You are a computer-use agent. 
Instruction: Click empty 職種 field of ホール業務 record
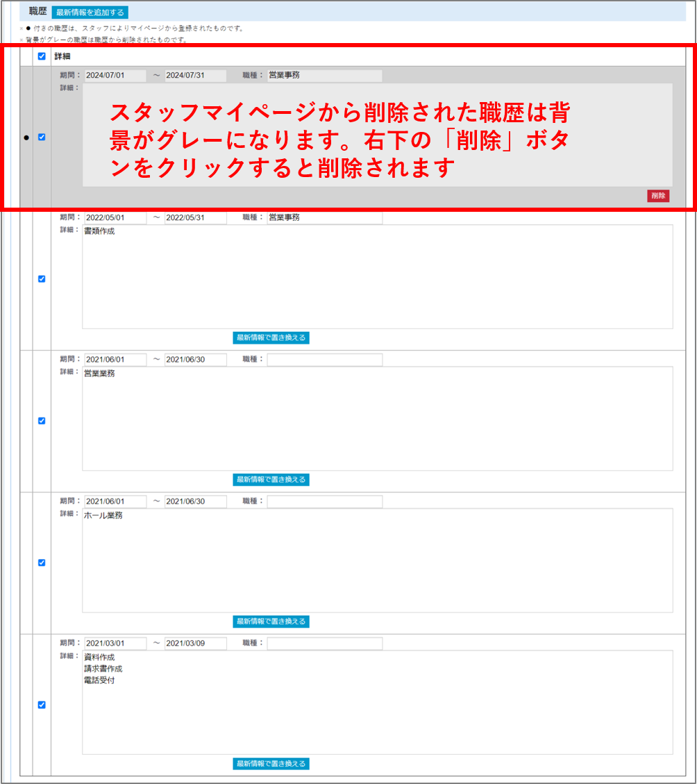[324, 501]
